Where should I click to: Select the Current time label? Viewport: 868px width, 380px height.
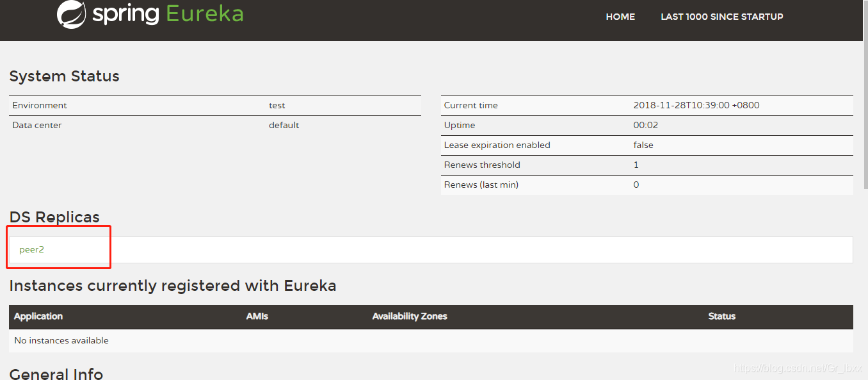[470, 105]
